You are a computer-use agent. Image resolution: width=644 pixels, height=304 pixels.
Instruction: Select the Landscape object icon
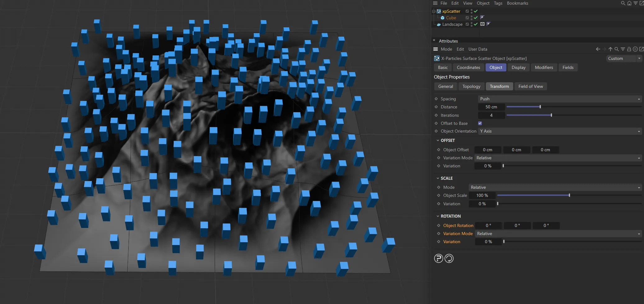[439, 24]
